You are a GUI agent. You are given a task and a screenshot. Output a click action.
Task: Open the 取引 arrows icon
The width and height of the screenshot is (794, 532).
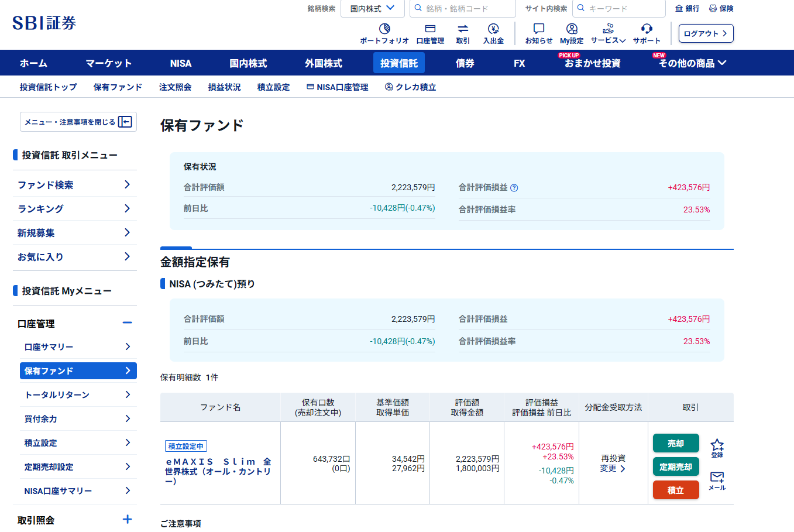(463, 29)
